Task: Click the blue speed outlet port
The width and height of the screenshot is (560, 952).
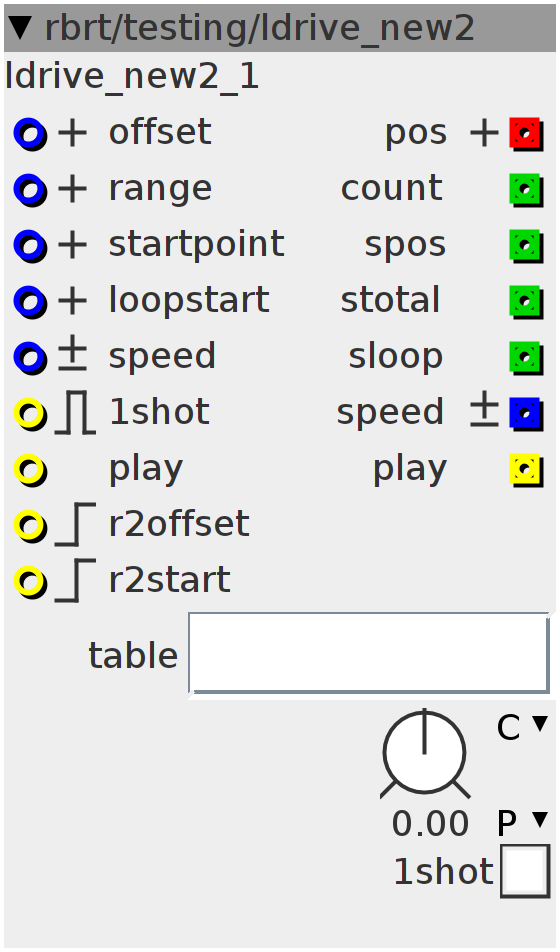Action: coord(525,413)
